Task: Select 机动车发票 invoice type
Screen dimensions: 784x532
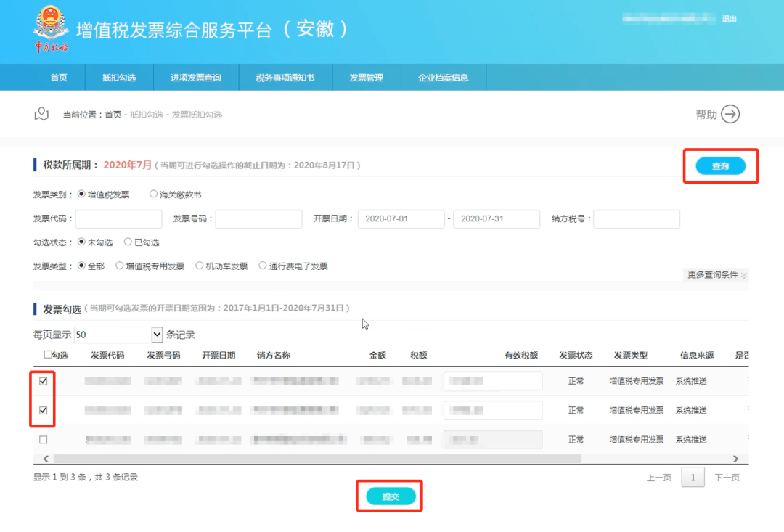Action: (x=199, y=266)
